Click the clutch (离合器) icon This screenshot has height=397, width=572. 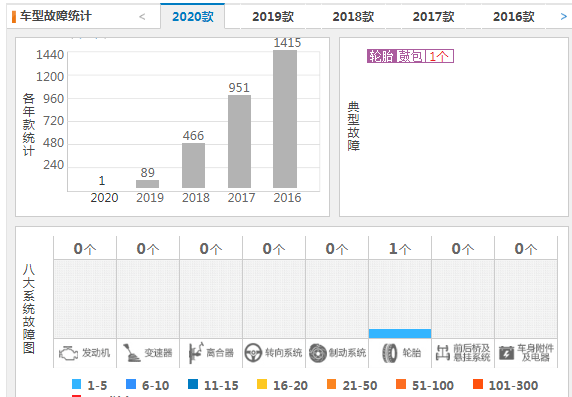(x=195, y=353)
